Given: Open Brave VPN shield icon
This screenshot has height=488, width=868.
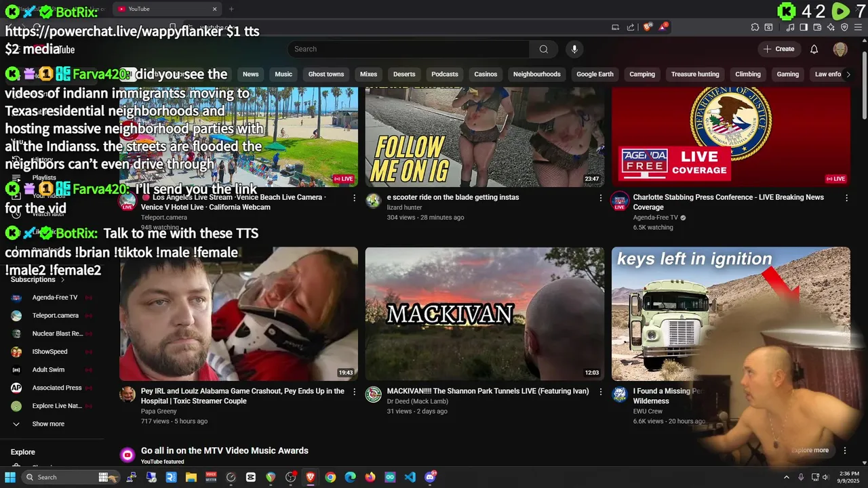Looking at the screenshot, I should pyautogui.click(x=844, y=27).
